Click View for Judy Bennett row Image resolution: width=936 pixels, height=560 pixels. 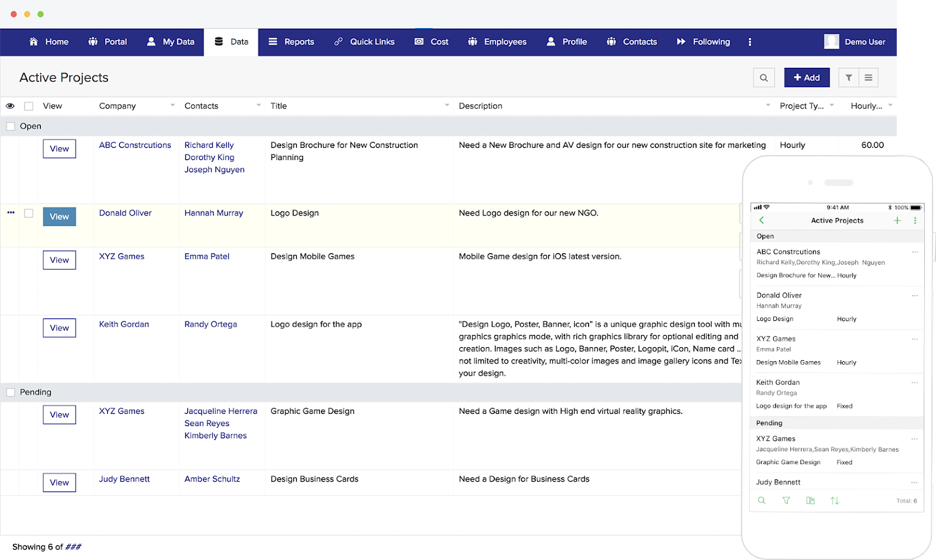[x=59, y=483]
